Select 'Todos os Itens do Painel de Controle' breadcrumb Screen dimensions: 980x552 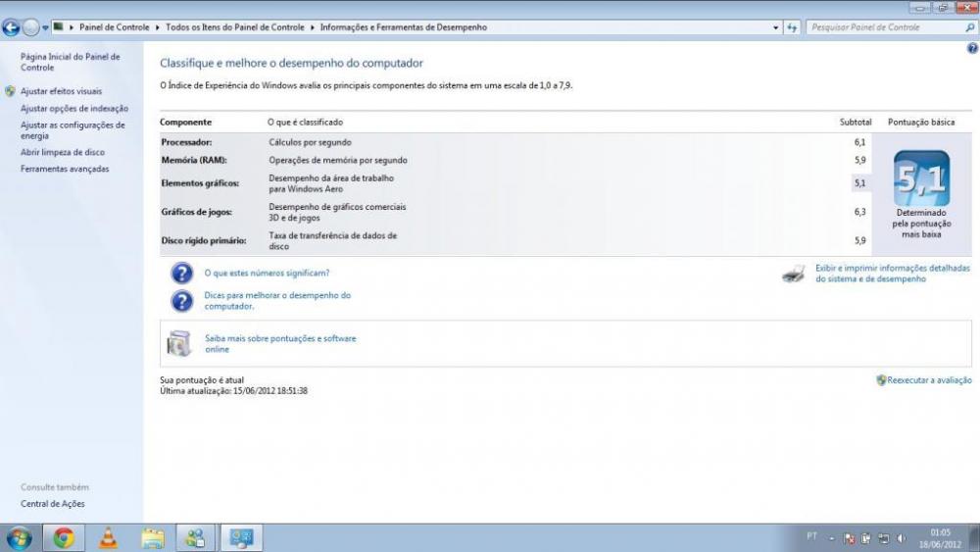pyautogui.click(x=236, y=27)
